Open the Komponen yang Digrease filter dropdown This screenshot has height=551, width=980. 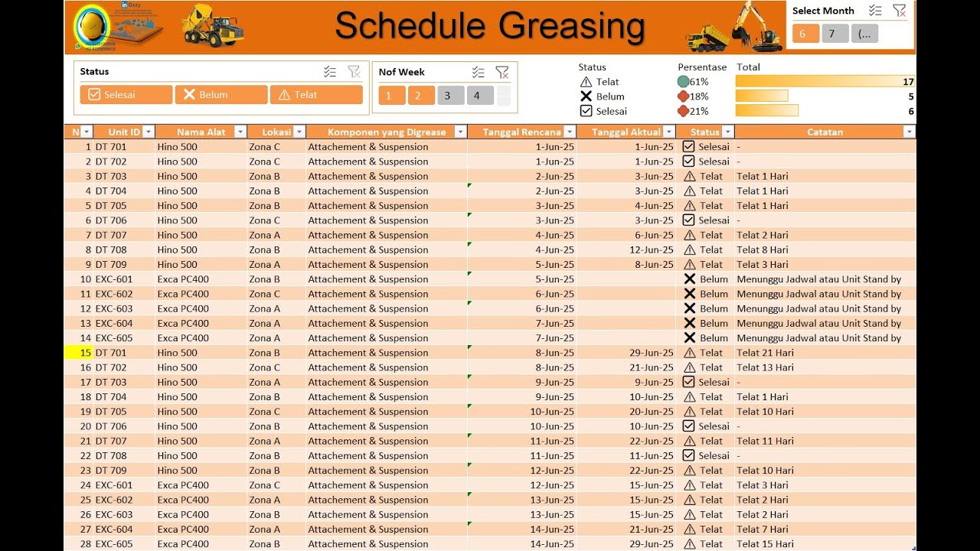460,132
